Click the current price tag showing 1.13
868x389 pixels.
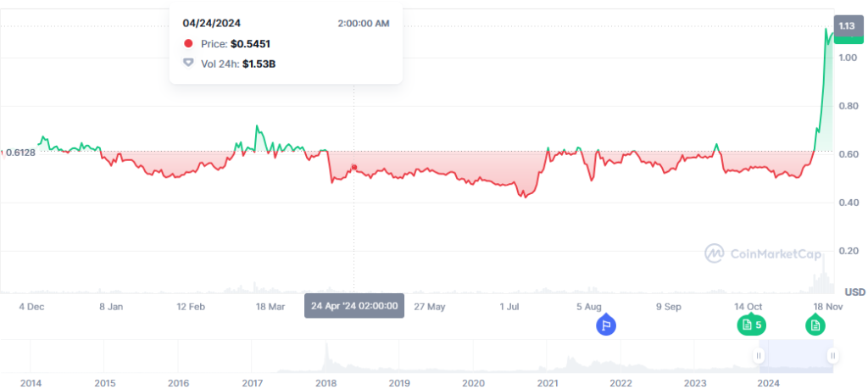(x=845, y=26)
